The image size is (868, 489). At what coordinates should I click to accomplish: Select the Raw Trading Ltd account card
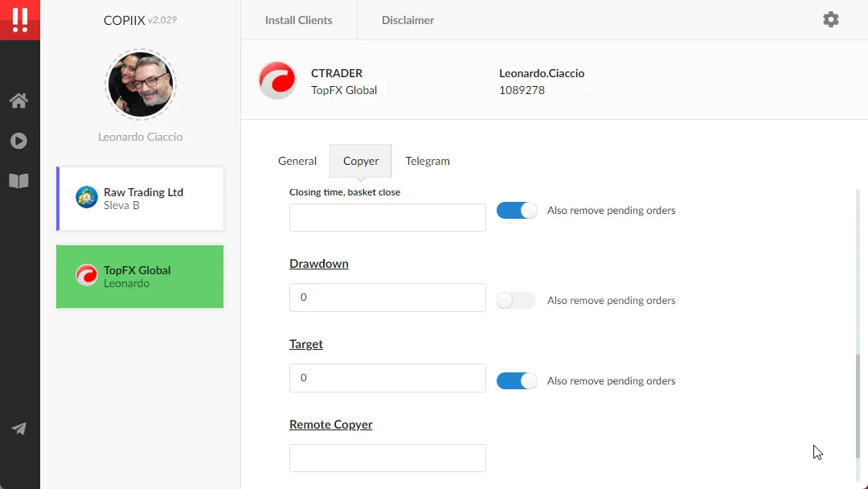[140, 199]
